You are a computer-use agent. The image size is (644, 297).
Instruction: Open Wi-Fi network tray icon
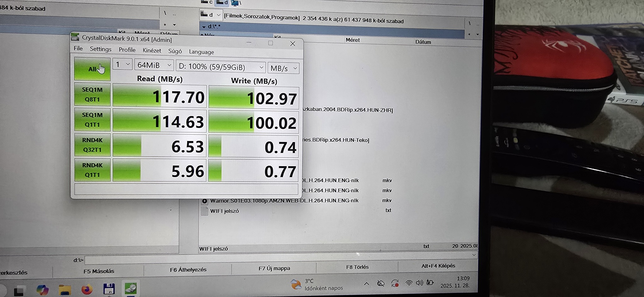[x=409, y=283]
